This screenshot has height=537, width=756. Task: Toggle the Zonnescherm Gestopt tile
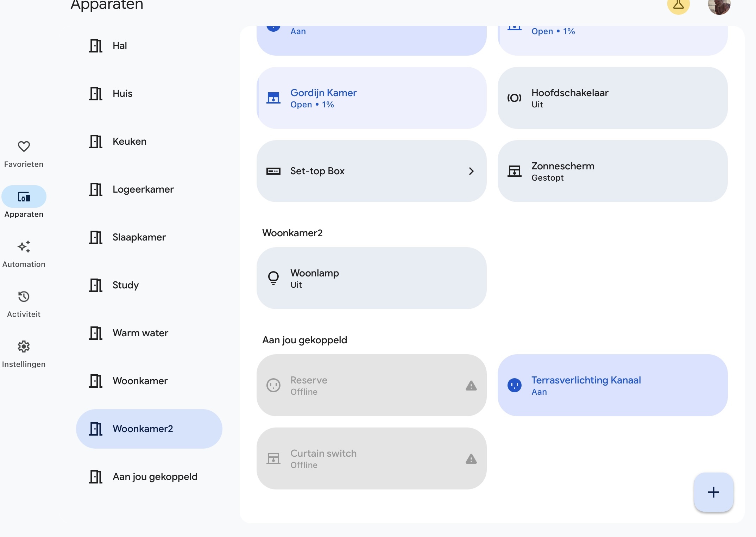(x=612, y=171)
